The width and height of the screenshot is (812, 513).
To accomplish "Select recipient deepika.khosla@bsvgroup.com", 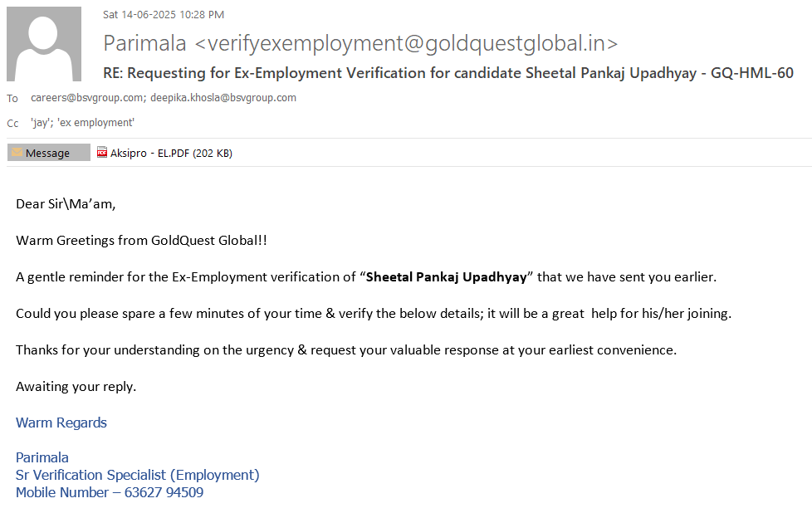I will (223, 98).
